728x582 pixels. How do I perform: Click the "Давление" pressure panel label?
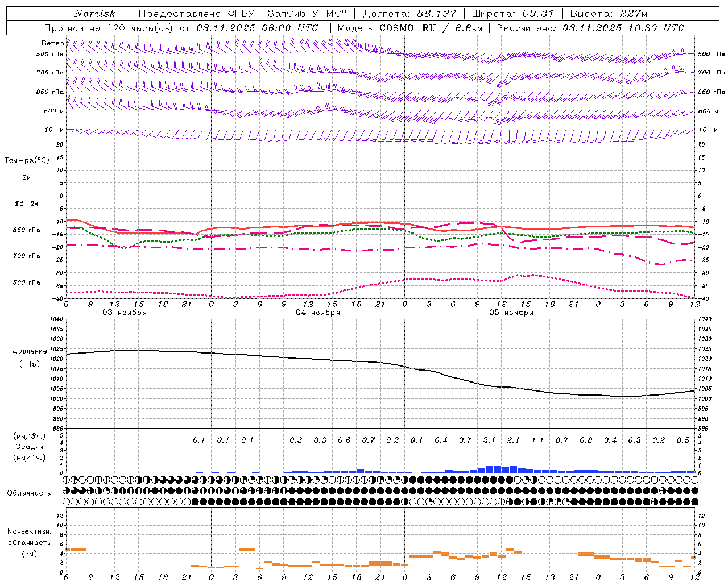click(x=30, y=351)
